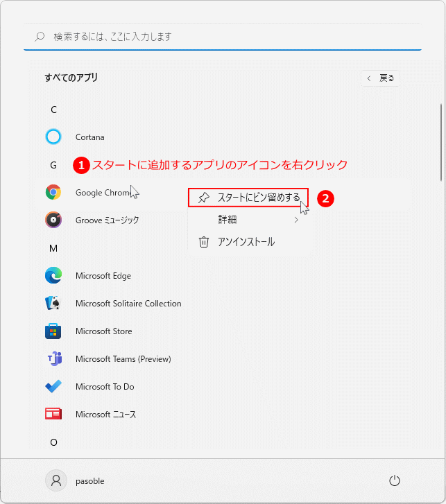Click Microsoft Teams (Preview) text label

coord(123,358)
